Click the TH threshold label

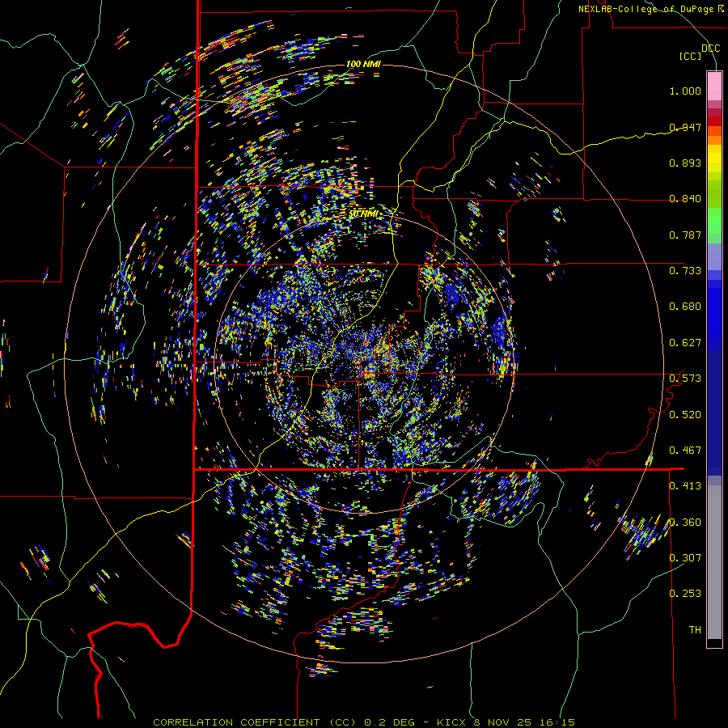695,629
